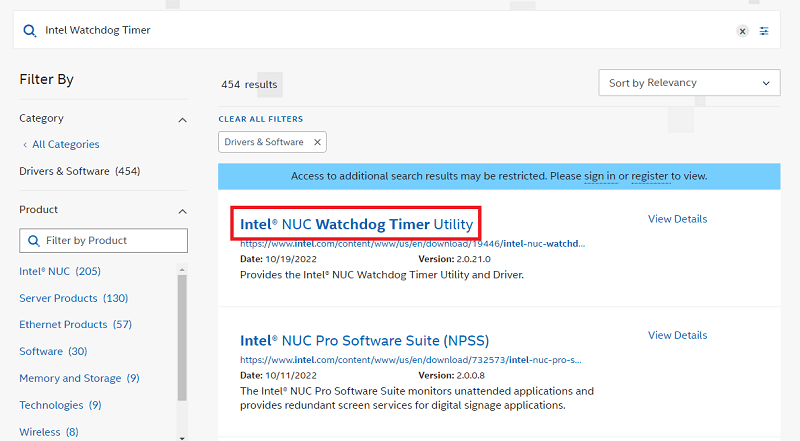Filter by Intel NUC (205)
Screen dimensions: 800x441
60,271
